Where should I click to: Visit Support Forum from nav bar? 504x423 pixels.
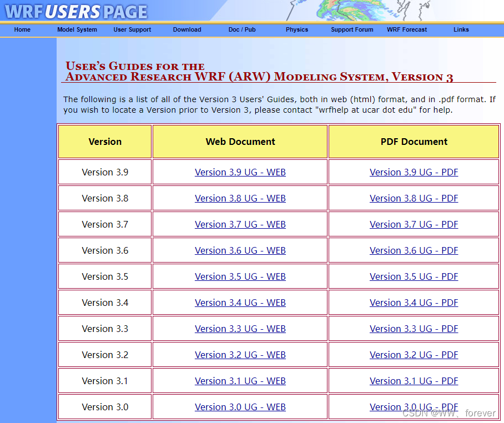(x=352, y=29)
